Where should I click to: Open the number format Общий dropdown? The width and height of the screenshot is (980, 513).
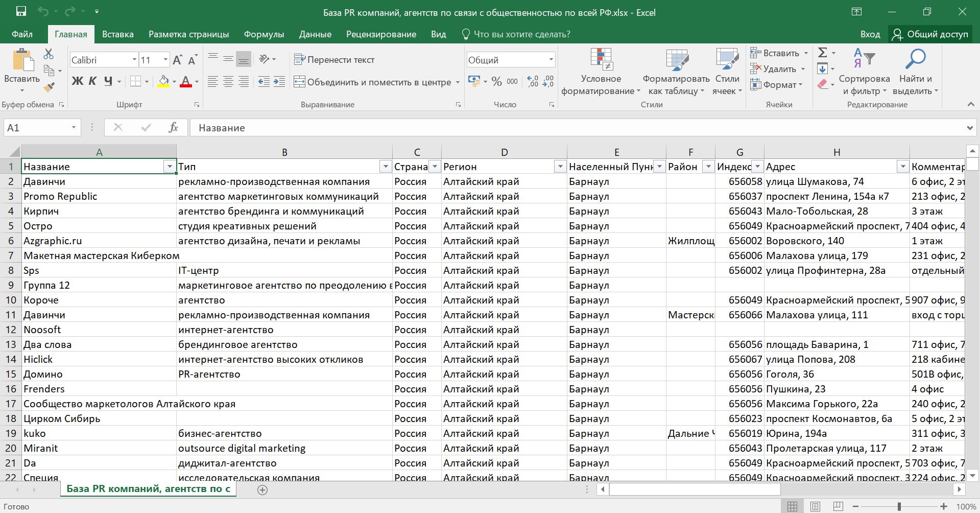[x=551, y=60]
